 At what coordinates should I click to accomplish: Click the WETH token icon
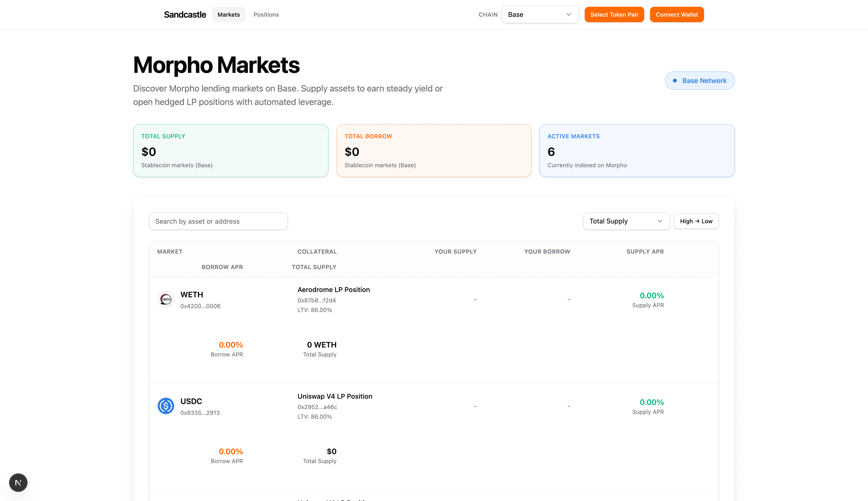pos(166,299)
